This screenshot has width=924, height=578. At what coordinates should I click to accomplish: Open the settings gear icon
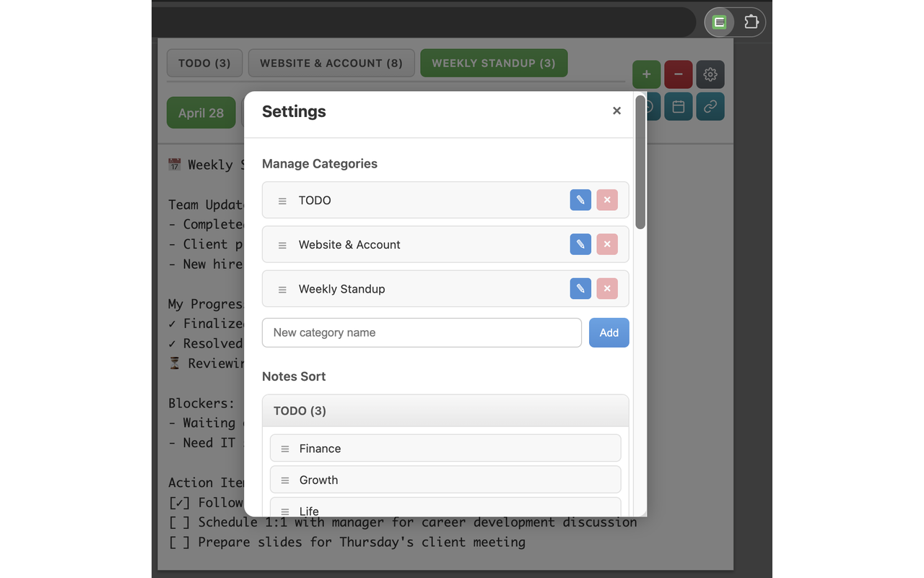pos(710,74)
